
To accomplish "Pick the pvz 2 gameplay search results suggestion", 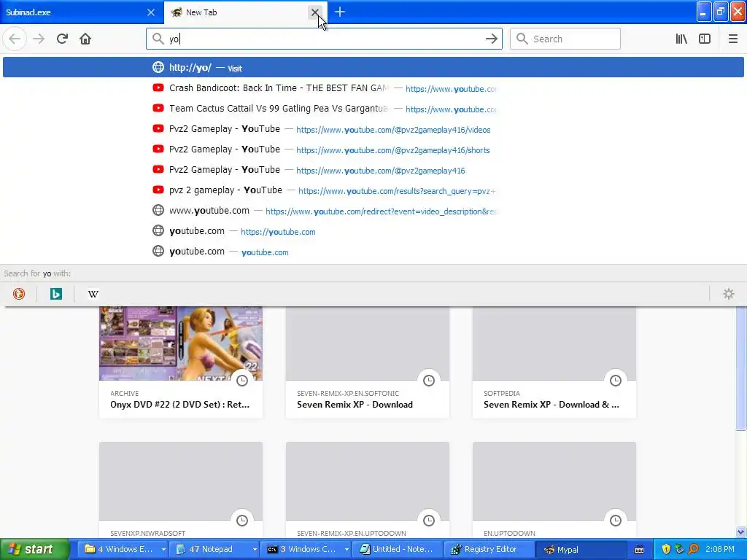I will 373,190.
